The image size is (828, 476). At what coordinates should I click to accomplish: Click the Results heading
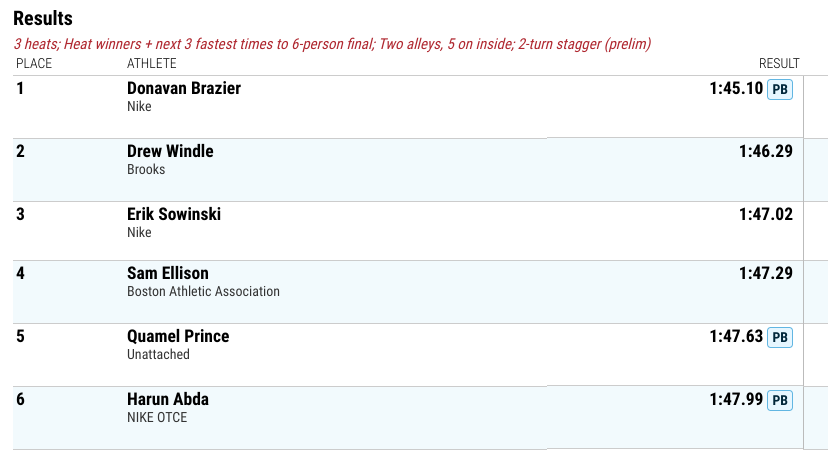pos(43,18)
